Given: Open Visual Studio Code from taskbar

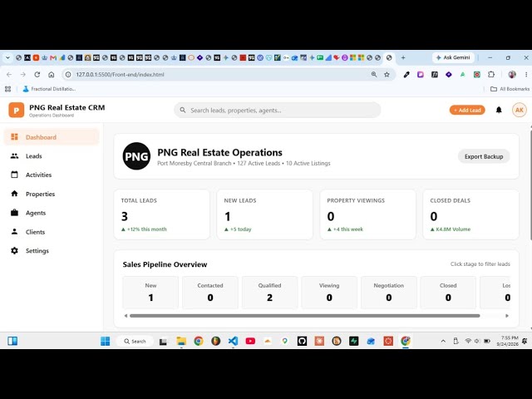Looking at the screenshot, I should (233, 341).
